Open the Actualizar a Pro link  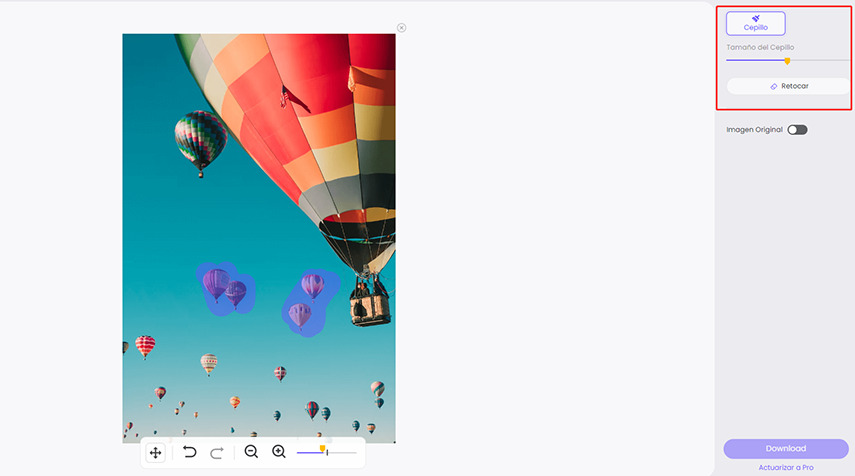click(785, 467)
